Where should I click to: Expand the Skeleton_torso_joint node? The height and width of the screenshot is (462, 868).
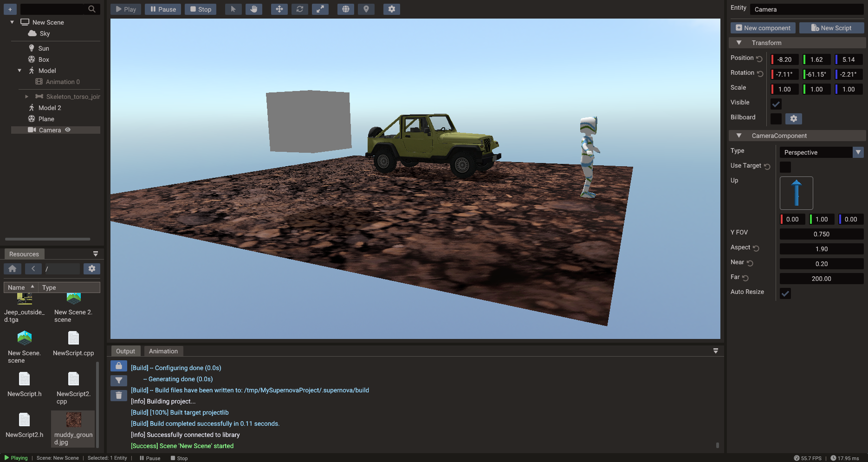(x=27, y=97)
